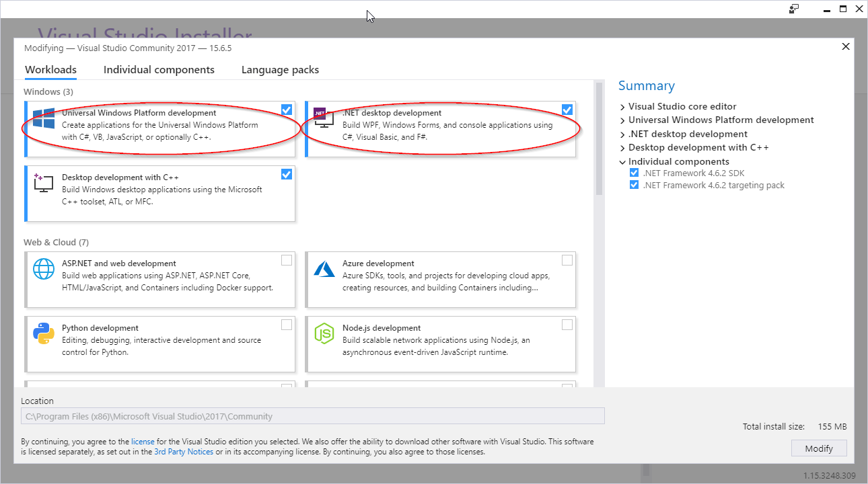This screenshot has width=868, height=484.
Task: Click the Universal Windows Platform Windows logo icon
Action: coord(44,119)
